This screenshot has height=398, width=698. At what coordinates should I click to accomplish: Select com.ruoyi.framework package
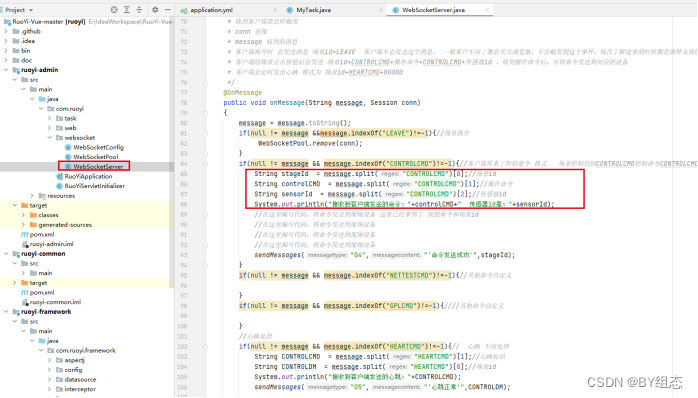click(85, 351)
